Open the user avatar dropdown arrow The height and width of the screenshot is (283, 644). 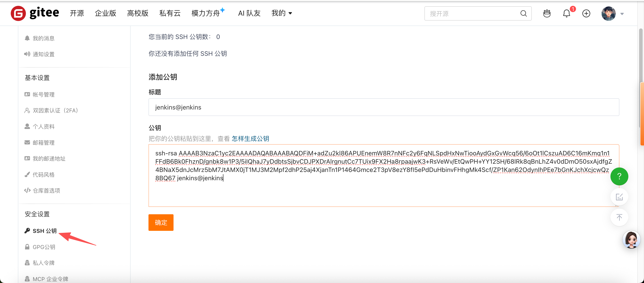tap(622, 14)
